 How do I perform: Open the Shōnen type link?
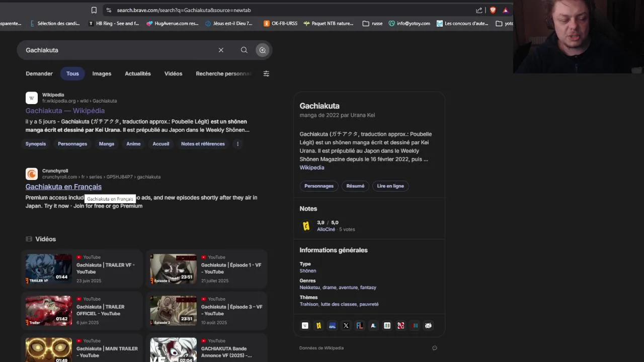[308, 270]
